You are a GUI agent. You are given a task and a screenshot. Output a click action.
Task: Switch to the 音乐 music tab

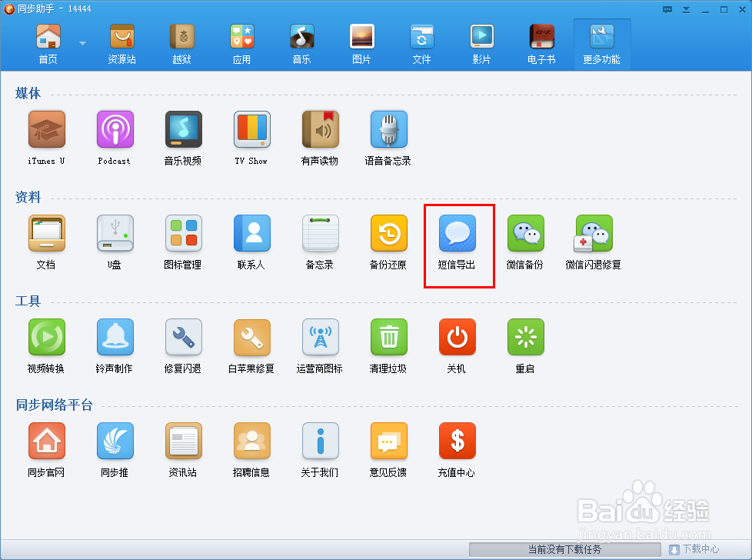[301, 44]
